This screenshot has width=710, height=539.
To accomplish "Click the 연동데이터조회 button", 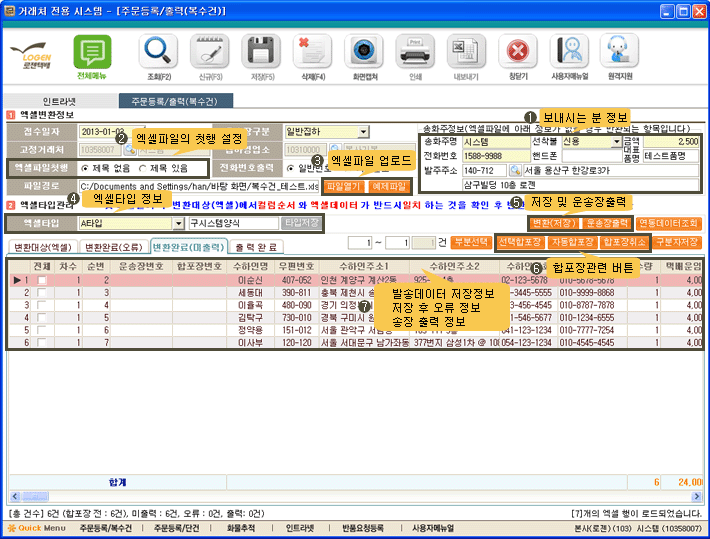I will click(669, 223).
